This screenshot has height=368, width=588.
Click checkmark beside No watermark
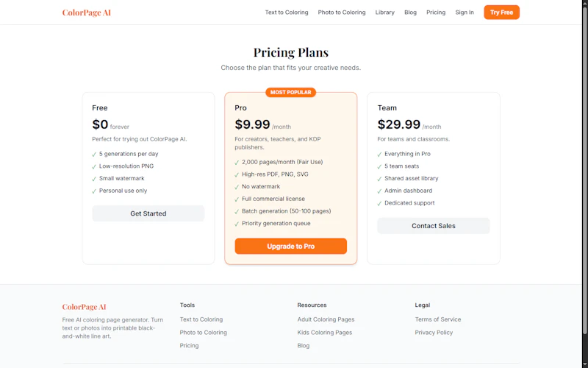[237, 187]
